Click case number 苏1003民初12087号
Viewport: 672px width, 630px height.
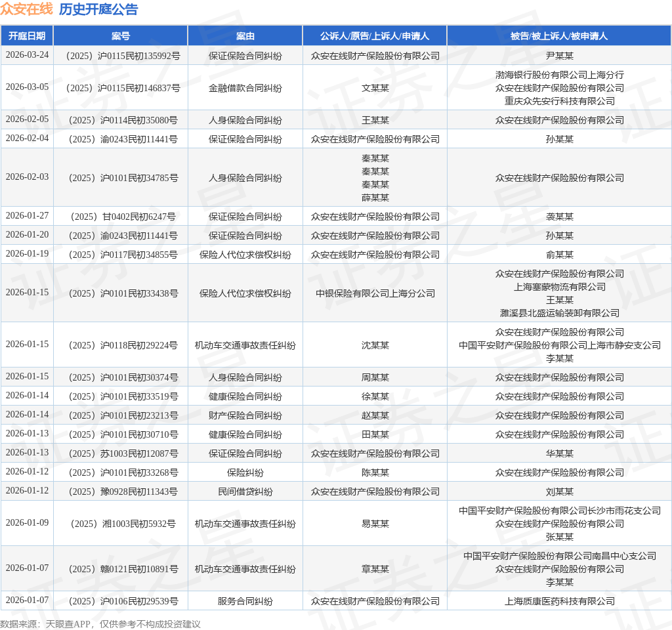pyautogui.click(x=139, y=453)
